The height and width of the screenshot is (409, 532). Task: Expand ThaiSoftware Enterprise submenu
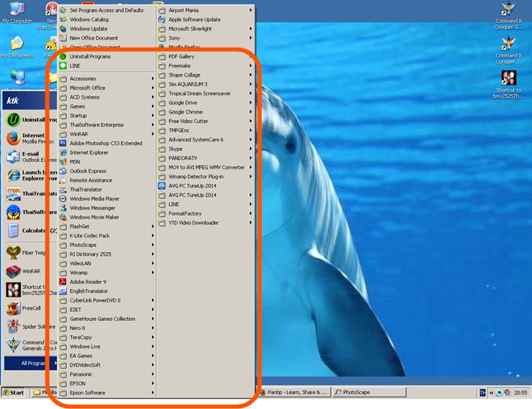click(107, 125)
